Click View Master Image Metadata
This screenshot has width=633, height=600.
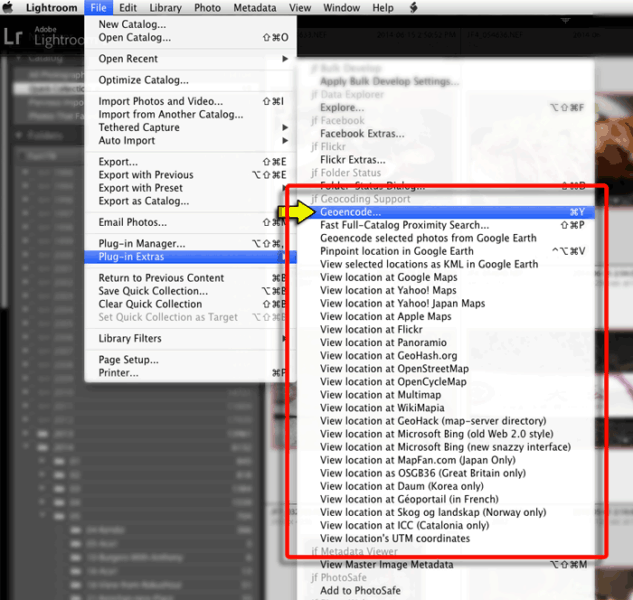tap(386, 565)
